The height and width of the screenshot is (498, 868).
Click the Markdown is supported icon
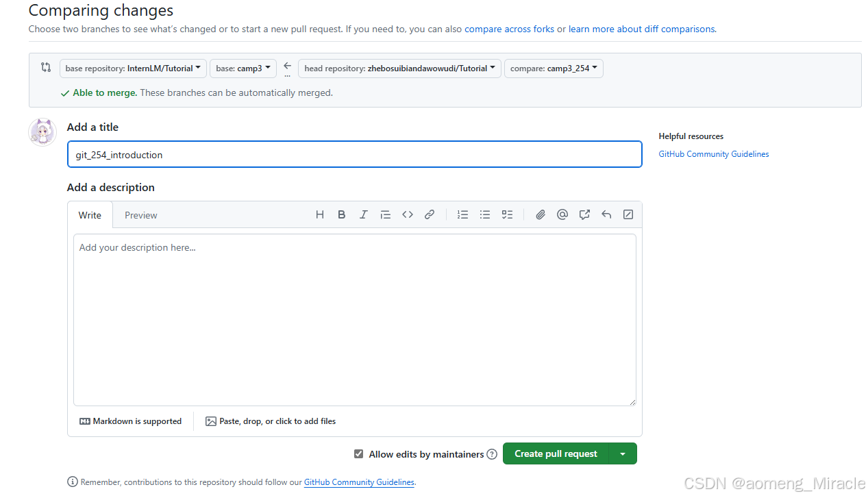[85, 421]
